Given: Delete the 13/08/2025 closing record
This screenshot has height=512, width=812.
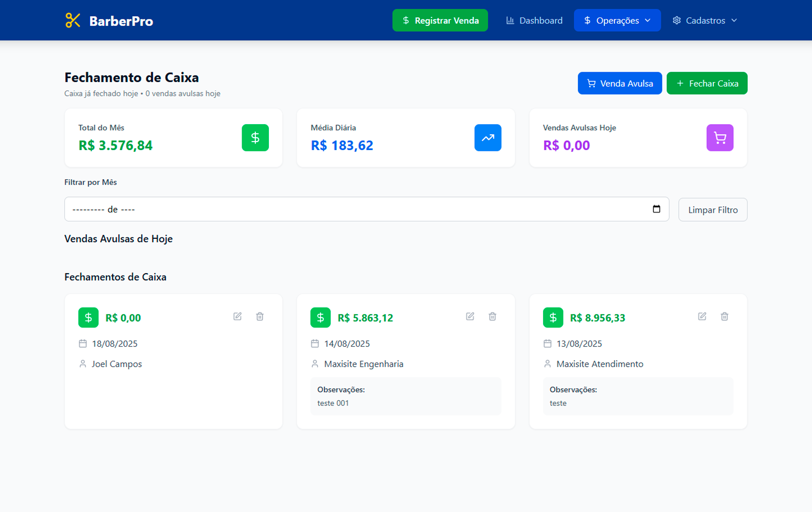Looking at the screenshot, I should (724, 317).
